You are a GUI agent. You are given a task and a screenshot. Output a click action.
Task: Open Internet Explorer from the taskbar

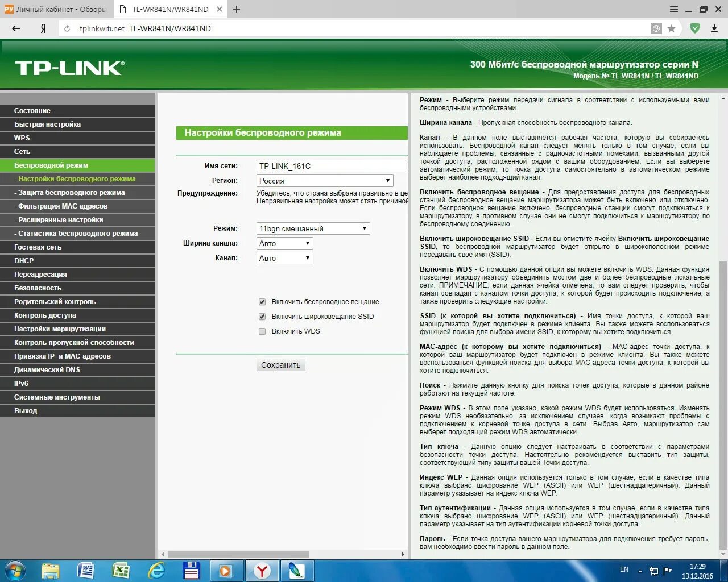156,571
